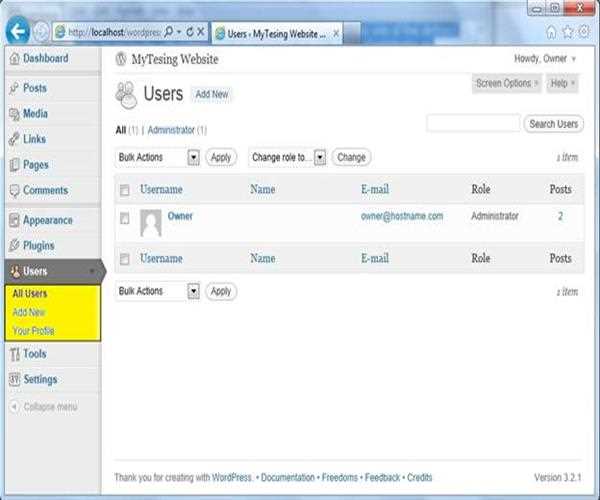Click the browser back arrow button
Image resolution: width=600 pixels, height=500 pixels.
[16, 31]
